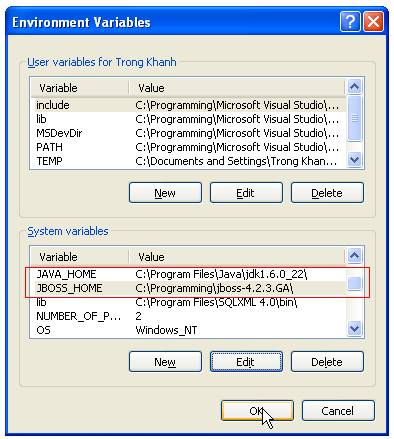Viewport: 394px width, 439px height.
Task: Click Delete under user variables
Action: coord(327,193)
